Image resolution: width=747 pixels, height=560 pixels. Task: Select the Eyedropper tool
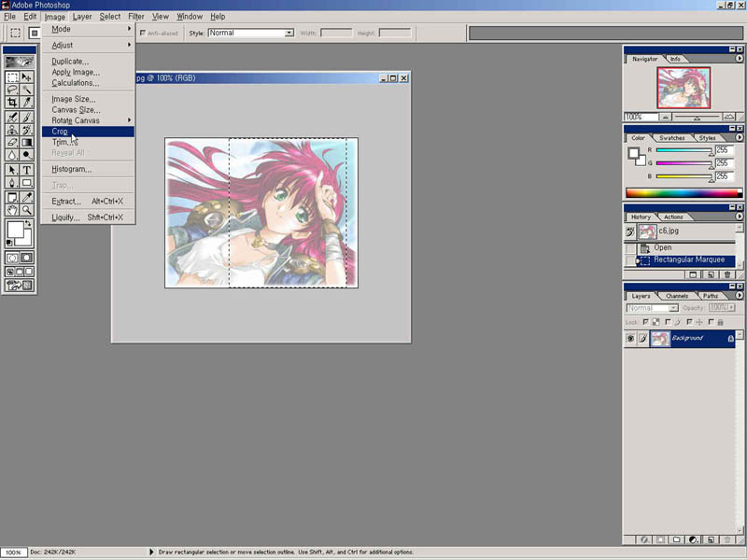pos(27,197)
